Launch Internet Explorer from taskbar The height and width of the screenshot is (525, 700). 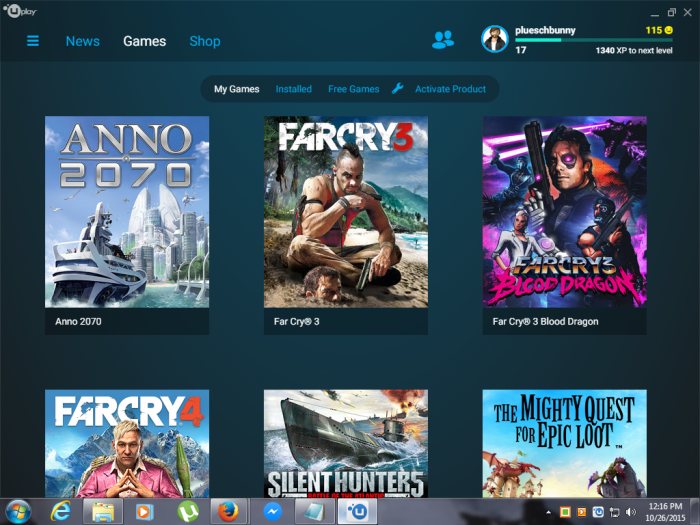click(x=61, y=512)
